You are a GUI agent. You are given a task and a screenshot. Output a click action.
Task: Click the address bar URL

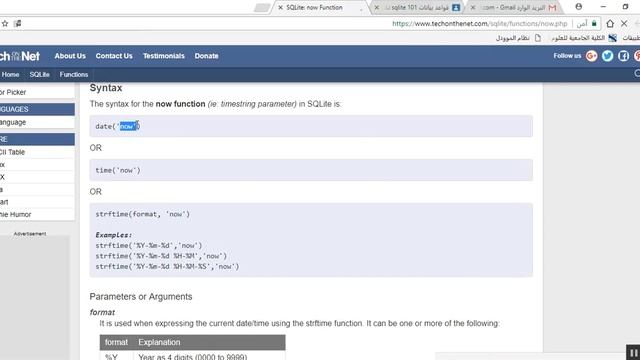click(480, 24)
